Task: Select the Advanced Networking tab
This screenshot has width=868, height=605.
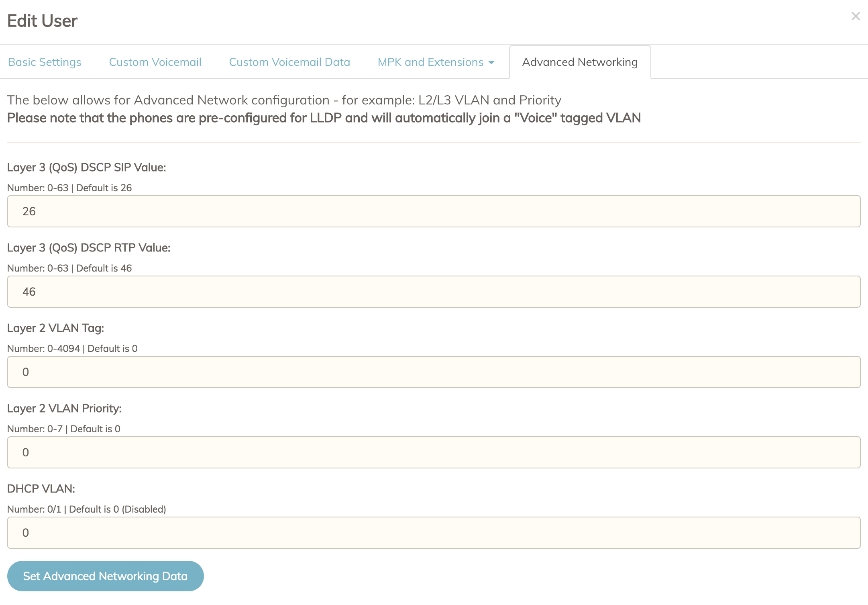Action: (580, 62)
